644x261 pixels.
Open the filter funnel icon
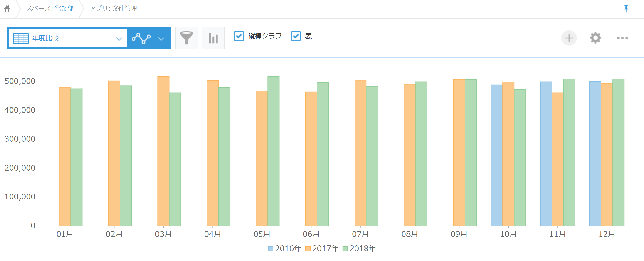coord(186,38)
